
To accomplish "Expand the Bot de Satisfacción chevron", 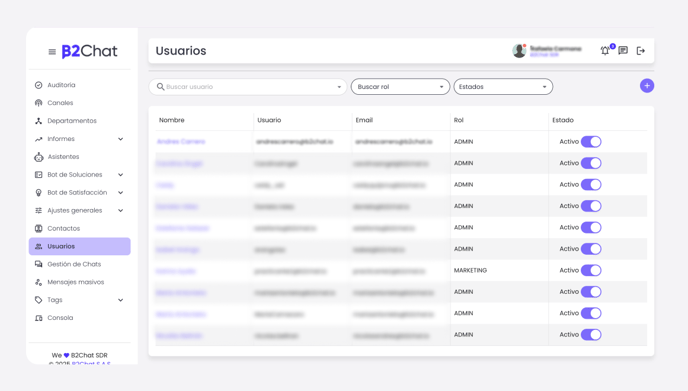I will [121, 193].
